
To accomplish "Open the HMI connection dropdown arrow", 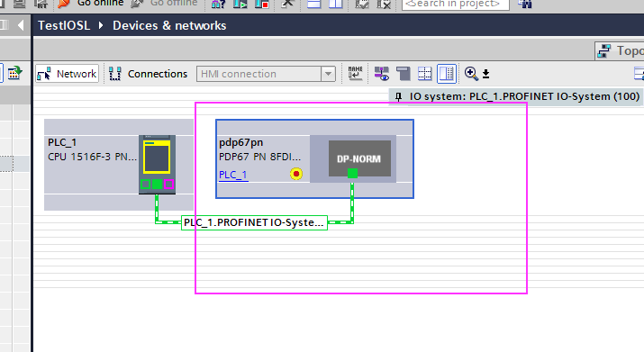I will tap(328, 75).
